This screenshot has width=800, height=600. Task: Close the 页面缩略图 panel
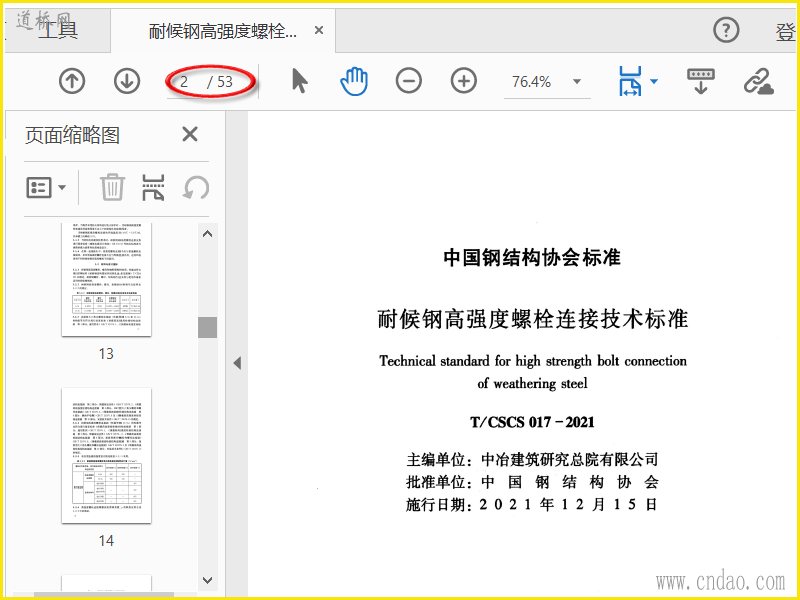[x=190, y=135]
